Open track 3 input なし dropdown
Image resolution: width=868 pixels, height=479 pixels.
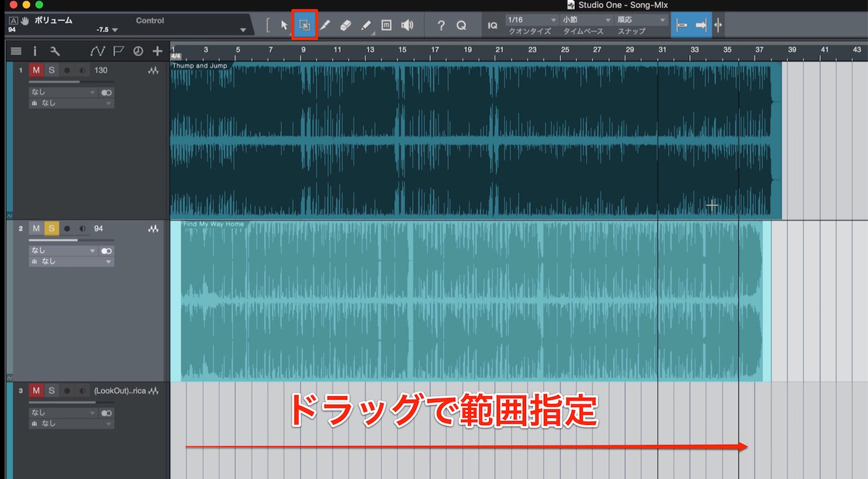pyautogui.click(x=63, y=413)
